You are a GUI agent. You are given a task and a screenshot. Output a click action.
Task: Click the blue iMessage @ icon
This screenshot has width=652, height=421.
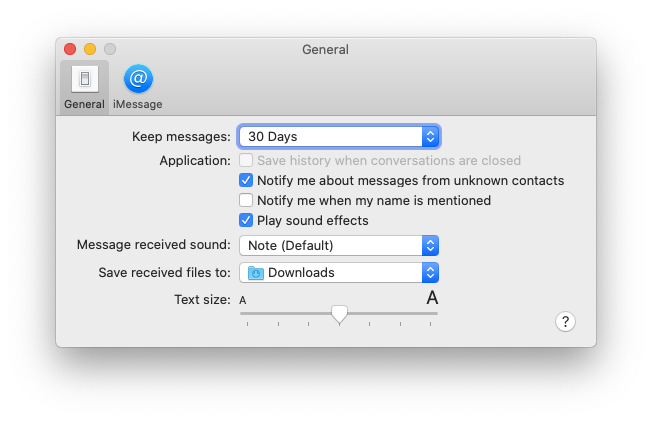[x=138, y=79]
